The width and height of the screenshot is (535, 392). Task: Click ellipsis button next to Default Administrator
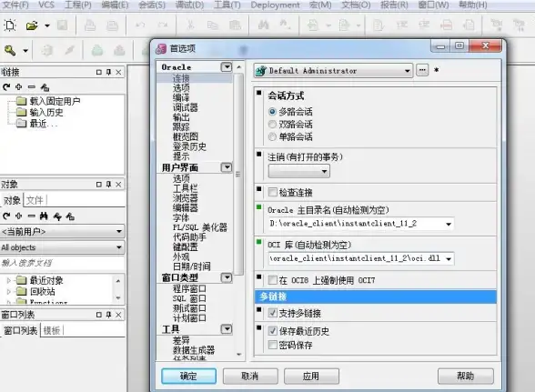[x=422, y=70]
